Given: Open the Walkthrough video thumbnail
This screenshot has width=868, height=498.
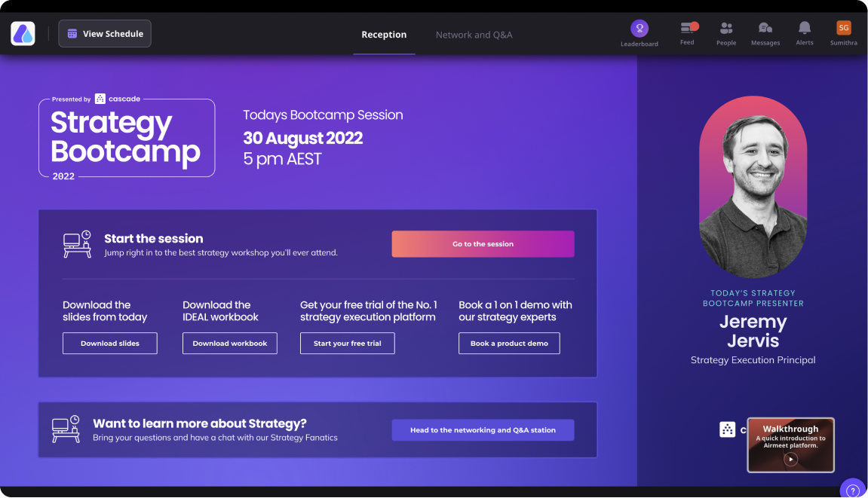Looking at the screenshot, I should (790, 445).
